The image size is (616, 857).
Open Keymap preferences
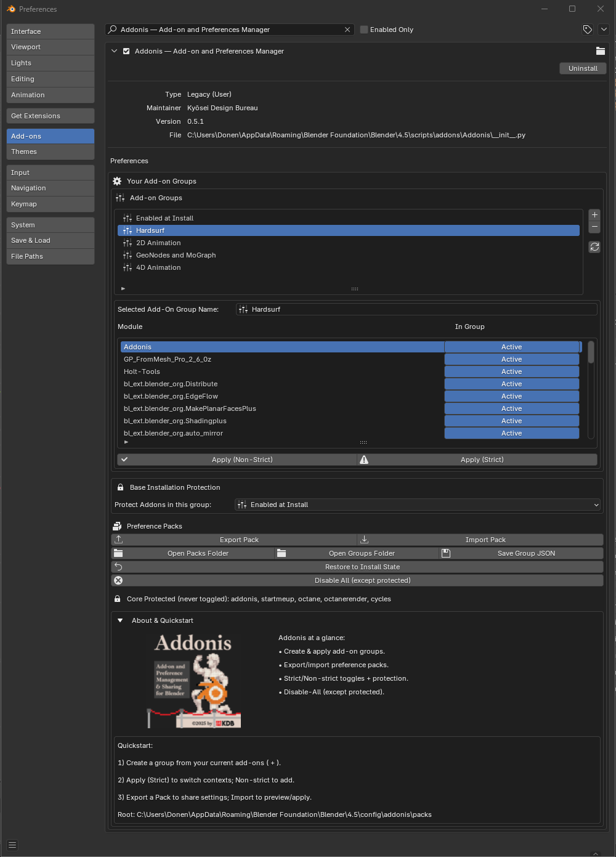[x=51, y=204]
